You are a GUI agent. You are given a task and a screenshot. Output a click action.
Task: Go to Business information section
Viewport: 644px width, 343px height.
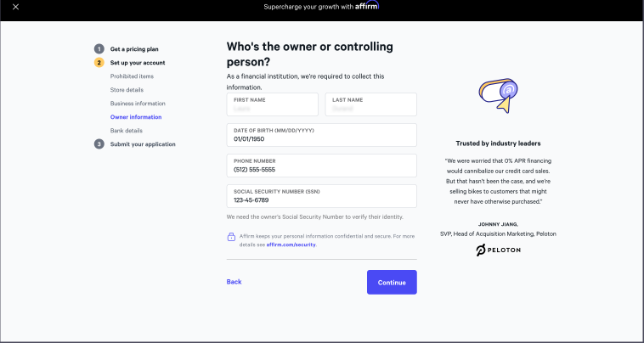[138, 104]
